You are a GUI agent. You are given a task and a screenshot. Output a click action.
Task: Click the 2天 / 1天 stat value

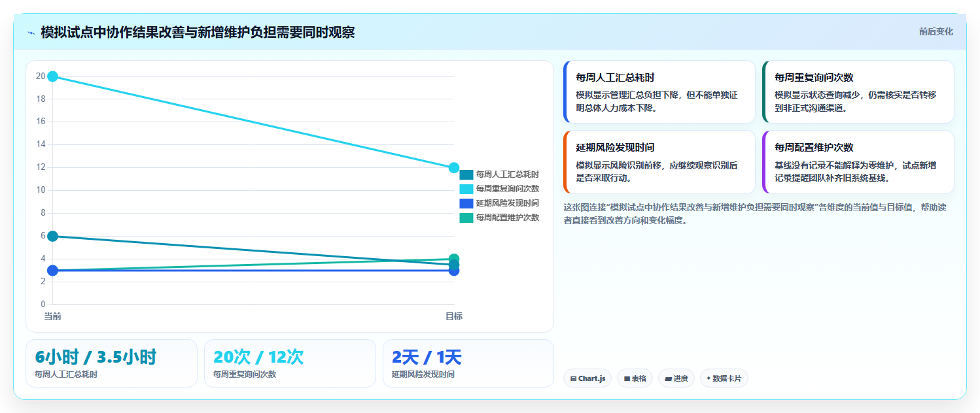pyautogui.click(x=427, y=357)
